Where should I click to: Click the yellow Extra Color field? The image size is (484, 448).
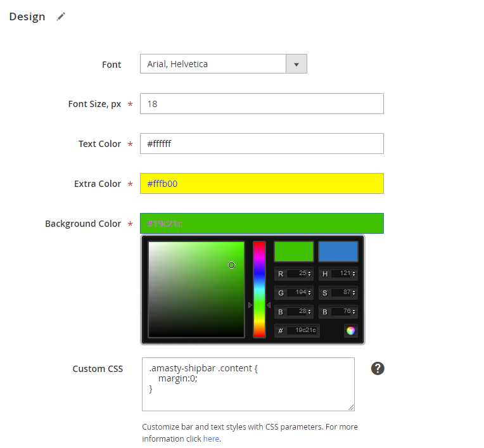coord(262,184)
